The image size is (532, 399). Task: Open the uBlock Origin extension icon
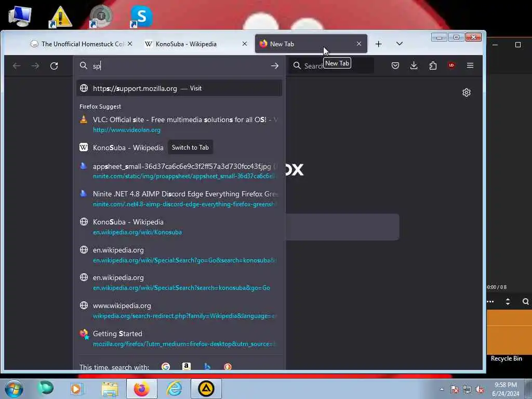[x=451, y=65]
